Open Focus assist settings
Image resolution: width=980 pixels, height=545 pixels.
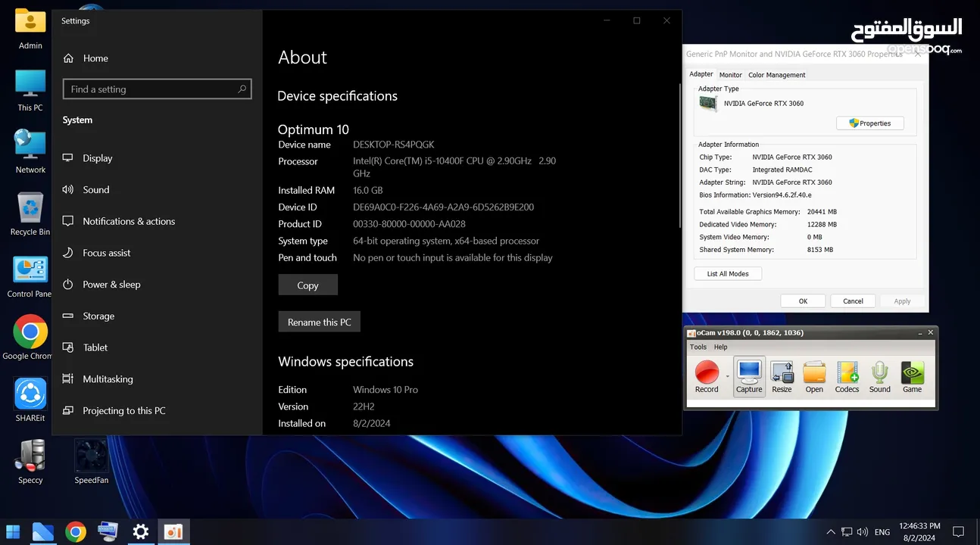158,253
